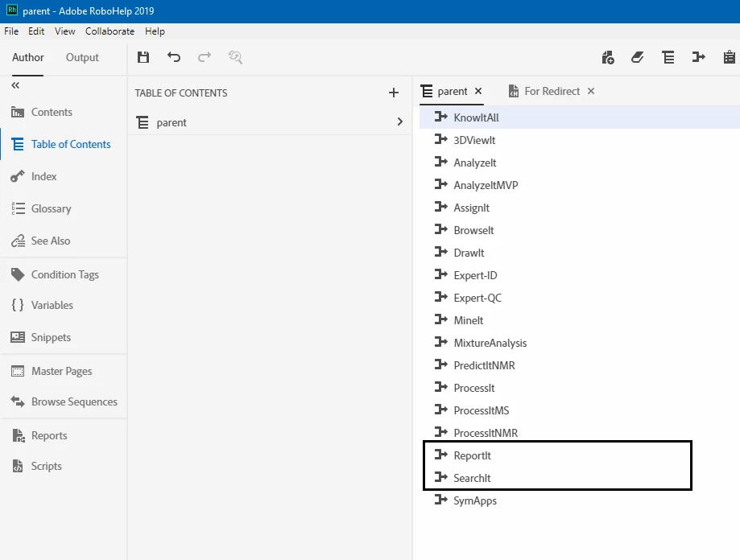Click the new topic icon in the top-right toolbar
The image size is (740, 560).
click(x=608, y=57)
